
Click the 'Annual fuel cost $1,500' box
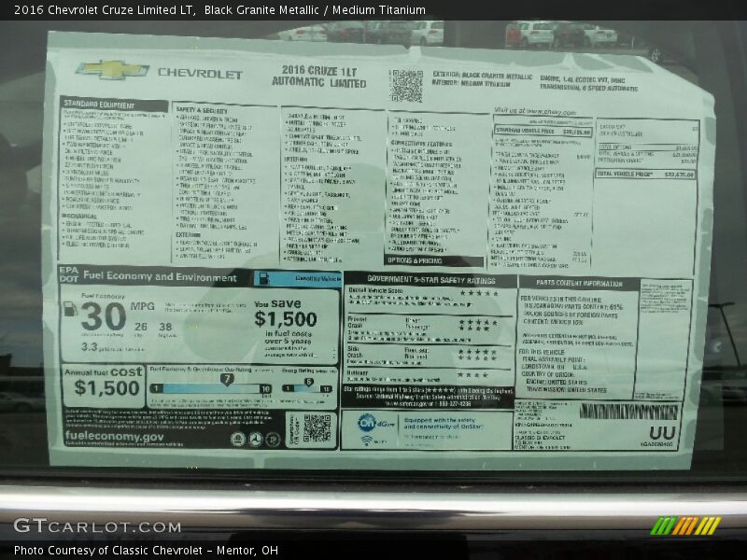tap(104, 385)
